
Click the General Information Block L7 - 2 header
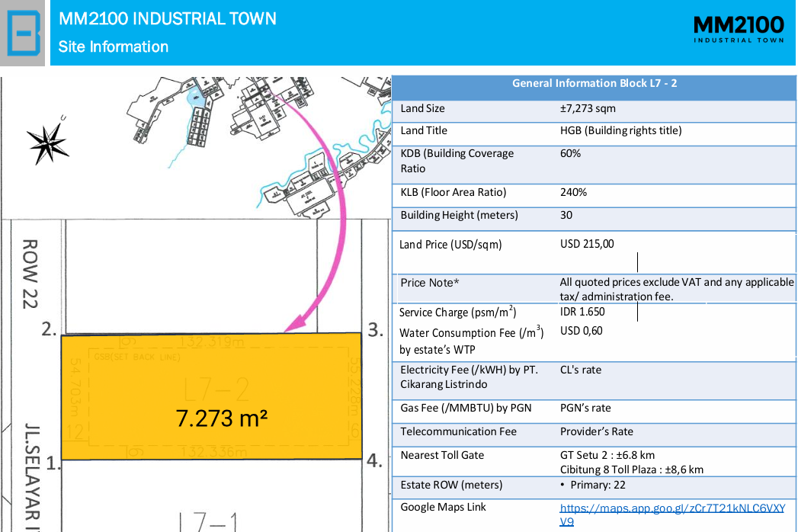point(594,83)
